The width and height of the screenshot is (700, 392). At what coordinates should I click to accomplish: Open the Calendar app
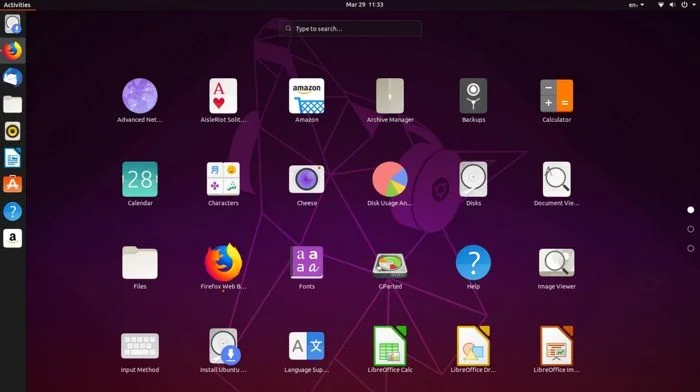click(140, 179)
